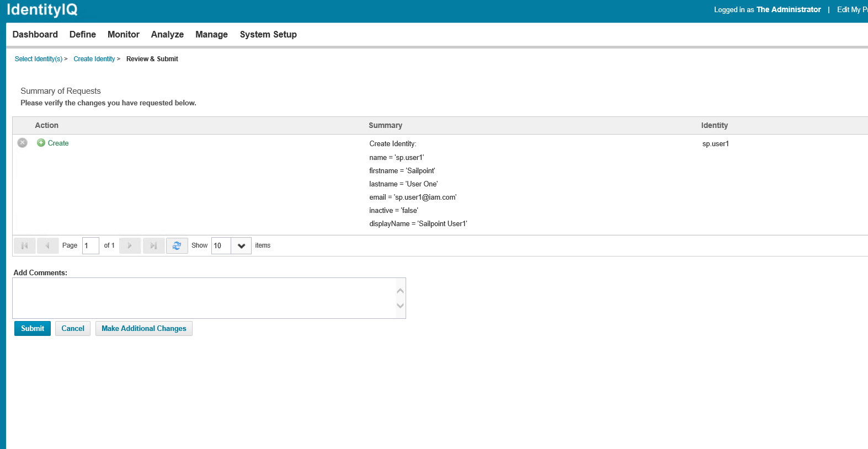Viewport: 868px width, 449px height.
Task: Click the Create action link
Action: pos(58,143)
